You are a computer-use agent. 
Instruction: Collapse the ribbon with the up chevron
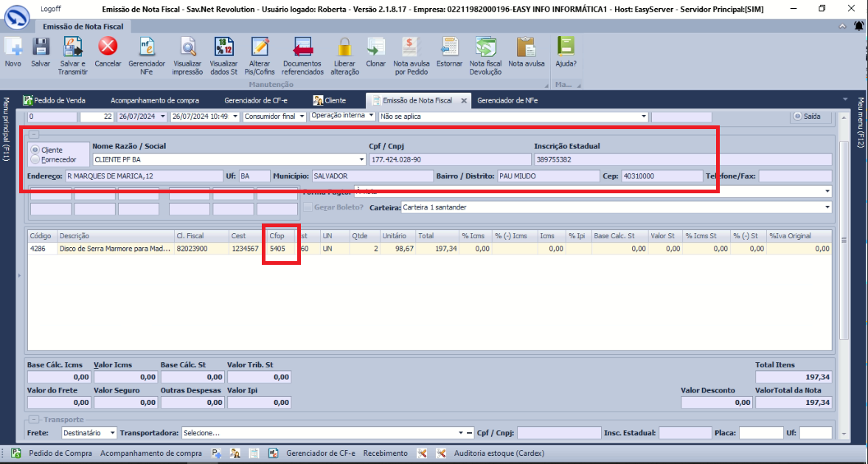point(842,26)
